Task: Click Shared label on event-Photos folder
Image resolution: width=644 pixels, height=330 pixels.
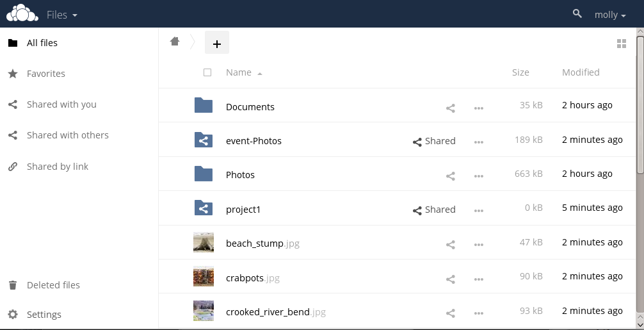Action: pyautogui.click(x=435, y=141)
